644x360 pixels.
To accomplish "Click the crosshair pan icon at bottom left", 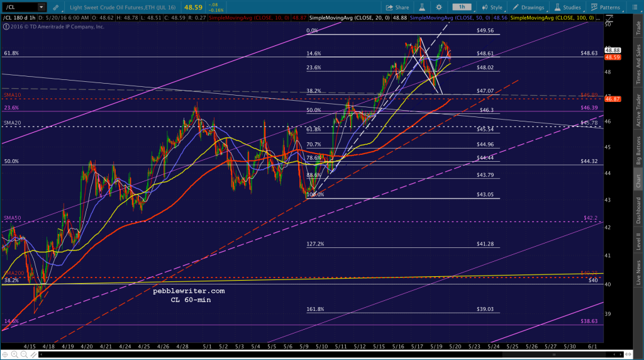I will (x=5, y=354).
